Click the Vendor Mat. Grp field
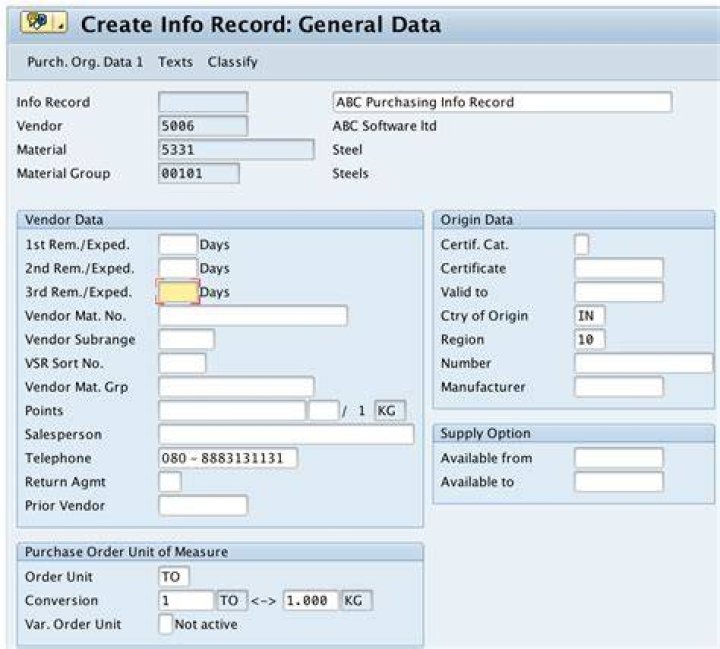This screenshot has height=649, width=720. tap(236, 387)
